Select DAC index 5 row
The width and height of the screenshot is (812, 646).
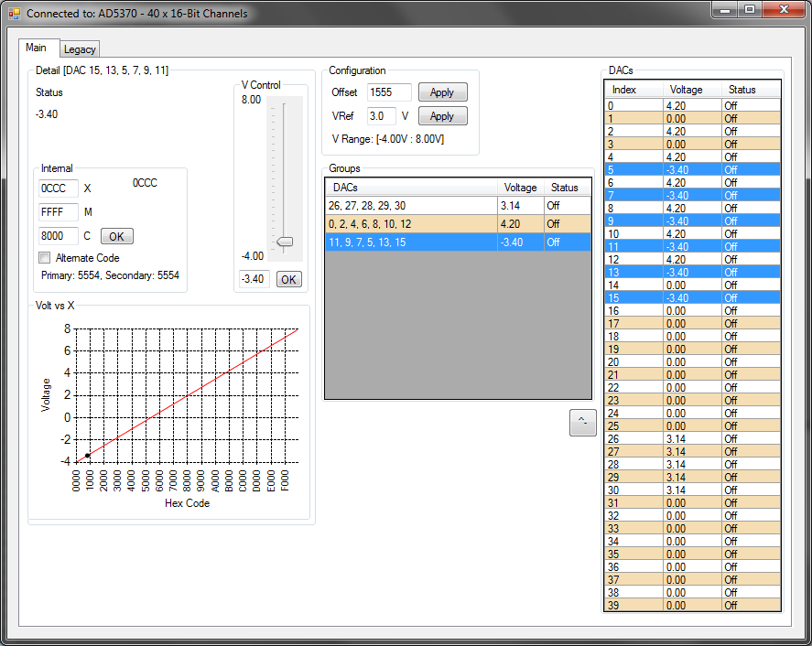pyautogui.click(x=692, y=170)
